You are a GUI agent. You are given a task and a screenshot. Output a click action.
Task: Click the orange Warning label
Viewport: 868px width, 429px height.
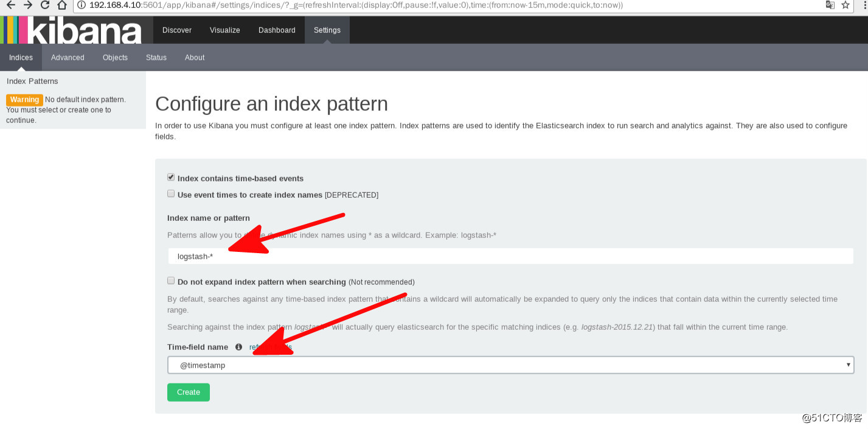24,100
